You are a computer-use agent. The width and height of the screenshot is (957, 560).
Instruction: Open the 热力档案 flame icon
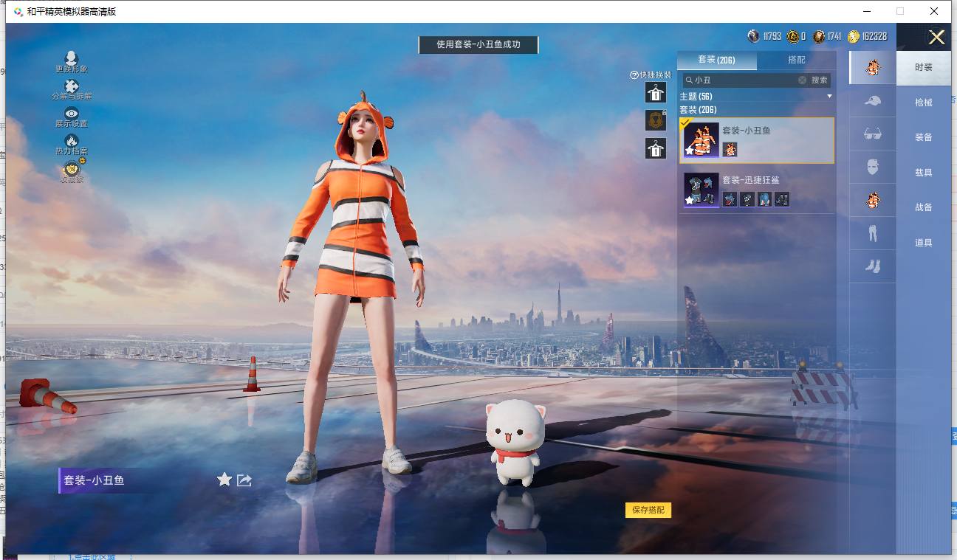click(x=71, y=140)
